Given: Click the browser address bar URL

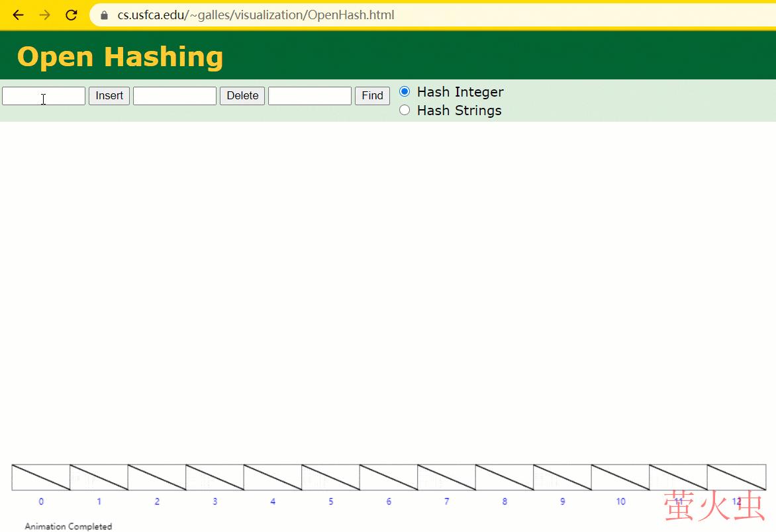Looking at the screenshot, I should (x=256, y=15).
